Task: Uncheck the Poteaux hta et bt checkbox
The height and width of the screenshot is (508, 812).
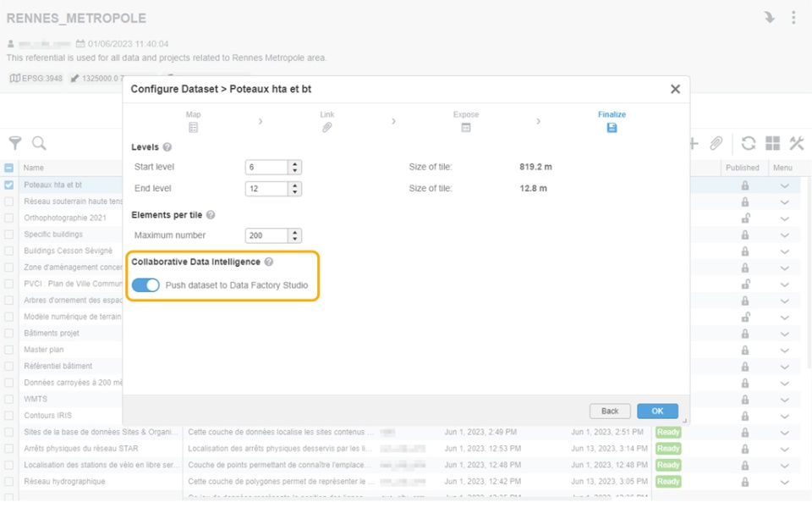Action: coord(8,185)
